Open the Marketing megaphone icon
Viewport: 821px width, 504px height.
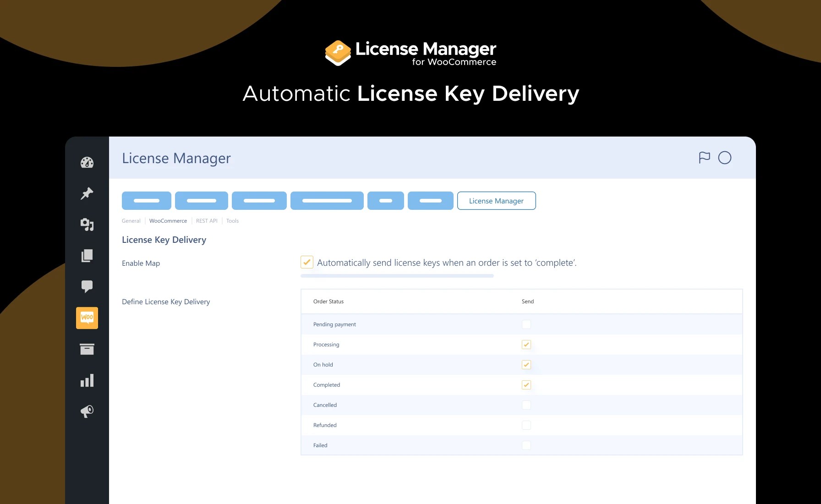point(87,411)
